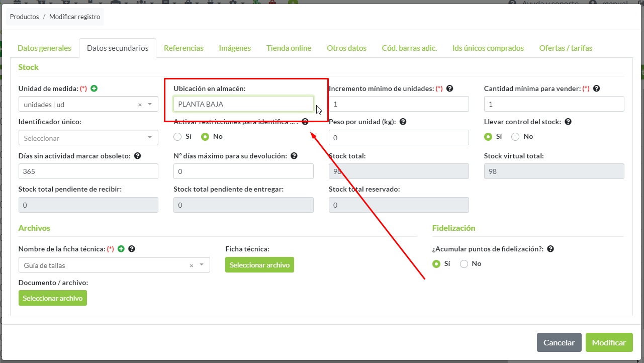Click help icon for Días sin actividad marcar obsoleto
Viewport: 644px width, 363px height.
138,156
